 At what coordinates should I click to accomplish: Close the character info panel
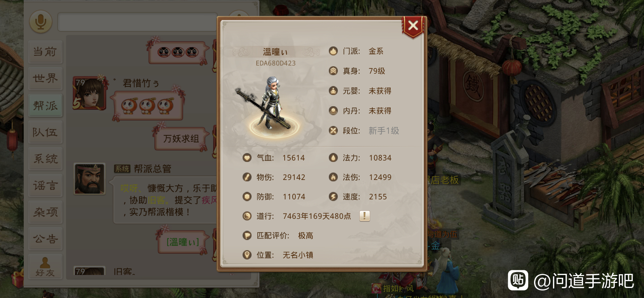pos(413,26)
